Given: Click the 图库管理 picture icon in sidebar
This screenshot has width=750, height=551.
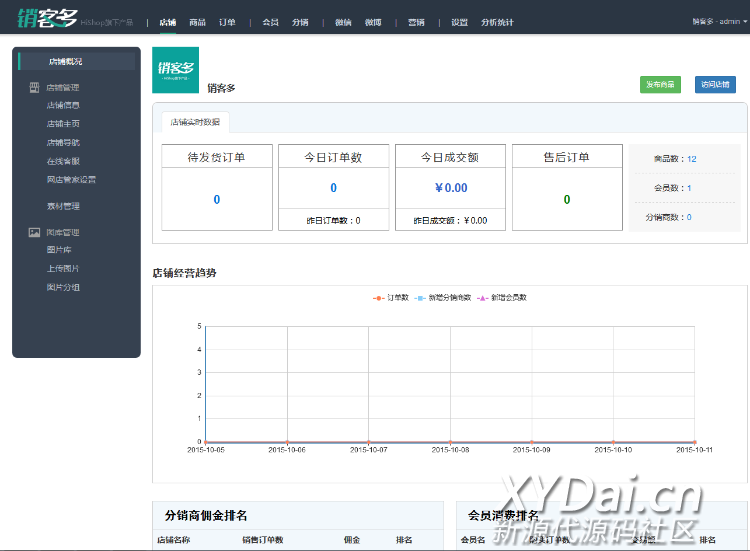Looking at the screenshot, I should pos(34,232).
